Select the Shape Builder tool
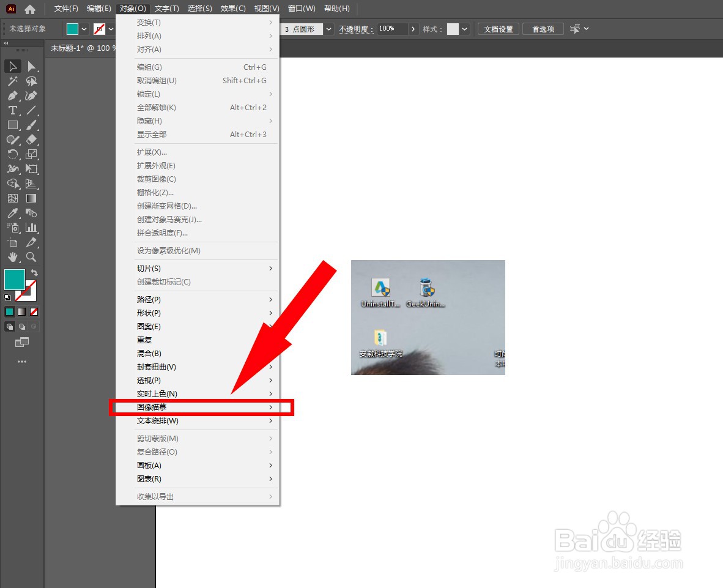 click(13, 184)
